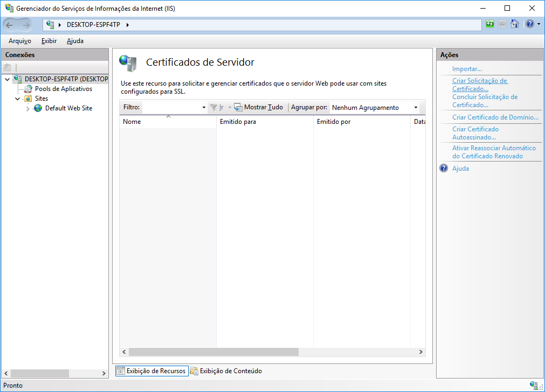Collapse the Sites tree node
Viewport: 545px width, 392px height.
coord(17,98)
